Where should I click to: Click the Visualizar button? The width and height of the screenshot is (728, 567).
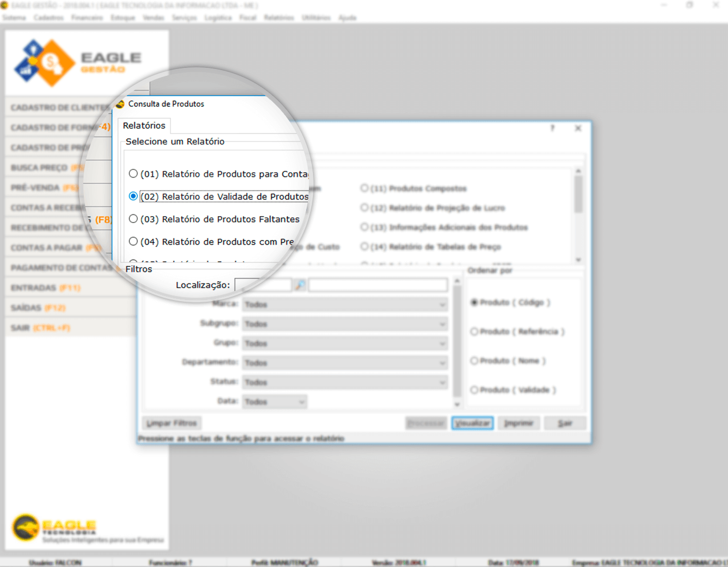pyautogui.click(x=473, y=423)
